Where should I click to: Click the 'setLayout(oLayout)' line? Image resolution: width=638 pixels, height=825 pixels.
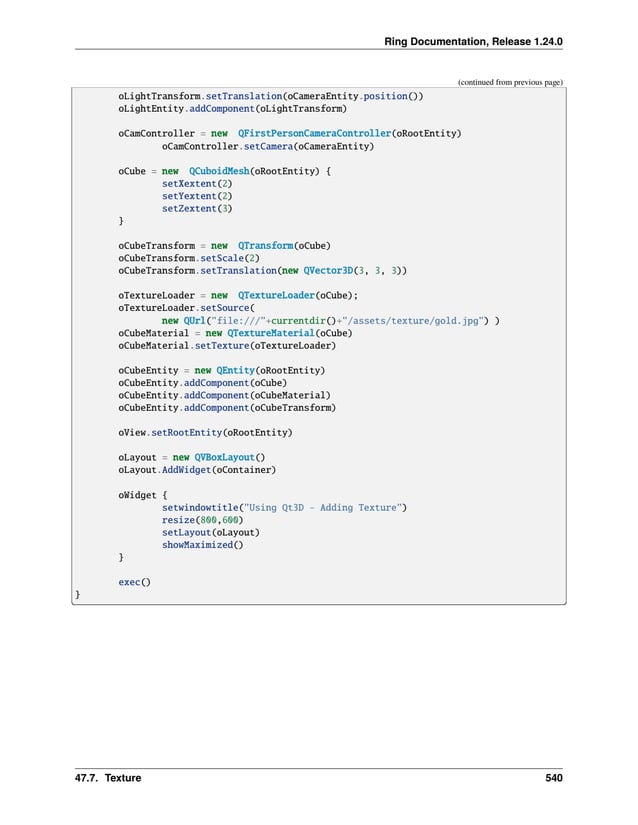(x=210, y=532)
